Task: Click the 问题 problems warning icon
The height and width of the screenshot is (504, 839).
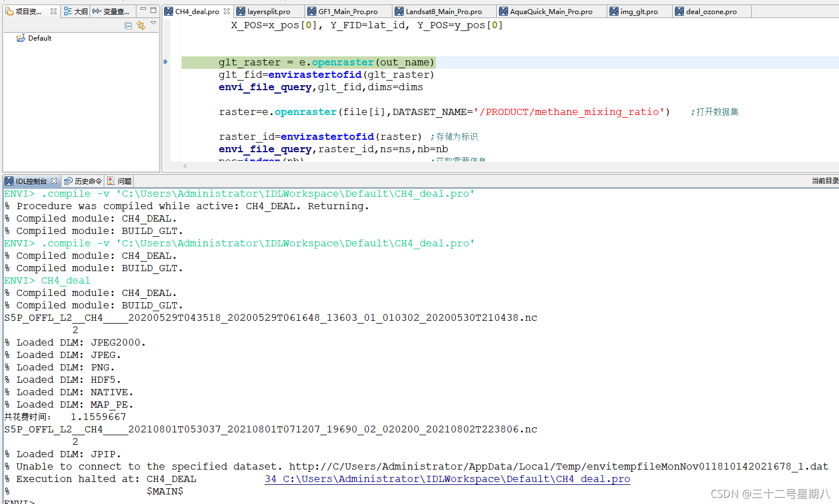Action: point(111,181)
